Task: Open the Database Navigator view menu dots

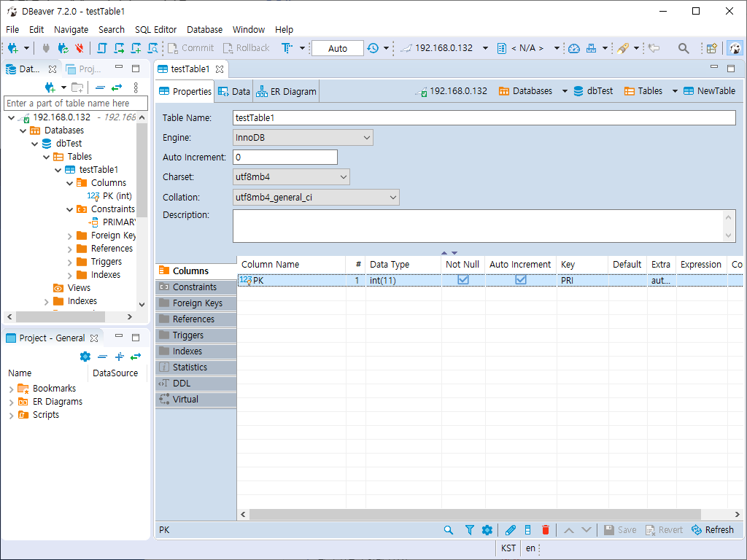Action: 136,87
